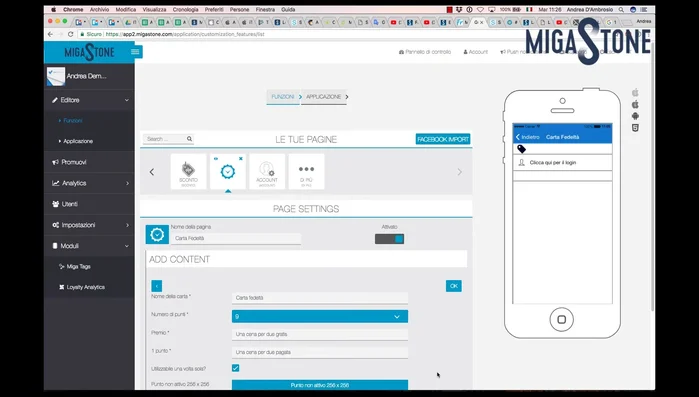Tap Clicca qui per il login in preview
The image size is (699, 397).
click(563, 163)
